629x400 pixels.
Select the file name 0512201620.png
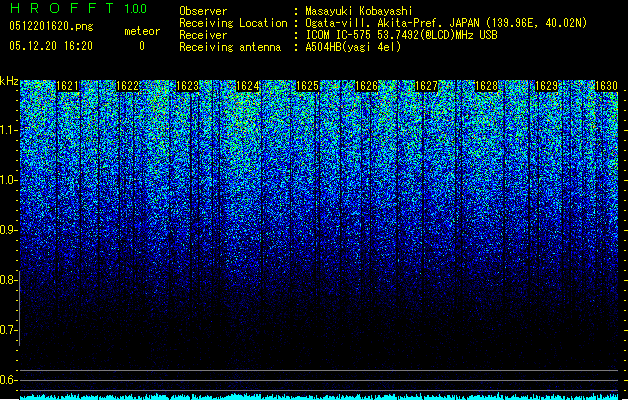point(51,26)
